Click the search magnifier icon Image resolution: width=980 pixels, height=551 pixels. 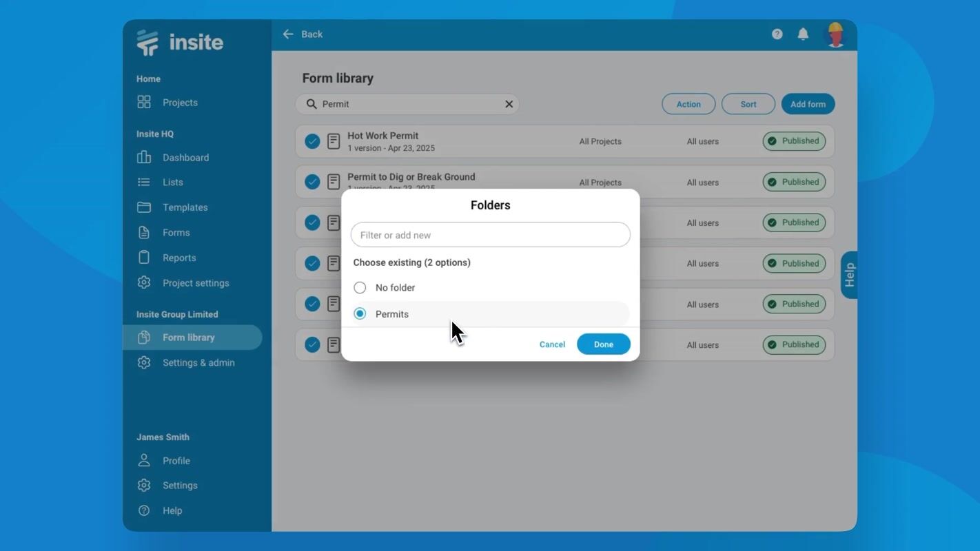312,104
